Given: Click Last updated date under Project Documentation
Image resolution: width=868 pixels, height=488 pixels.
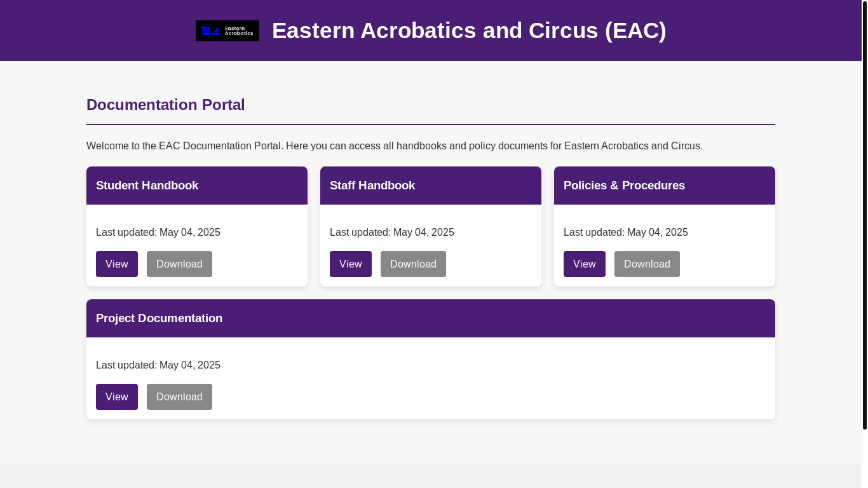Looking at the screenshot, I should click(158, 365).
